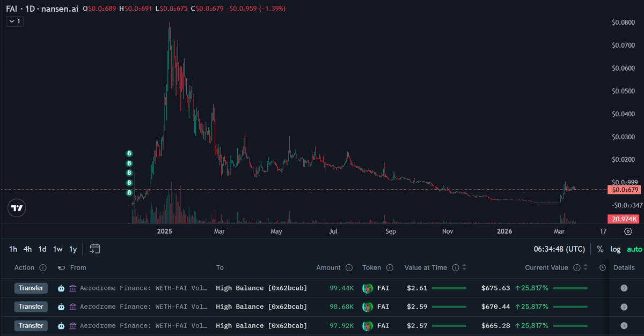Click the robot icon in the 97.92K row
This screenshot has height=336, width=644.
pos(62,325)
